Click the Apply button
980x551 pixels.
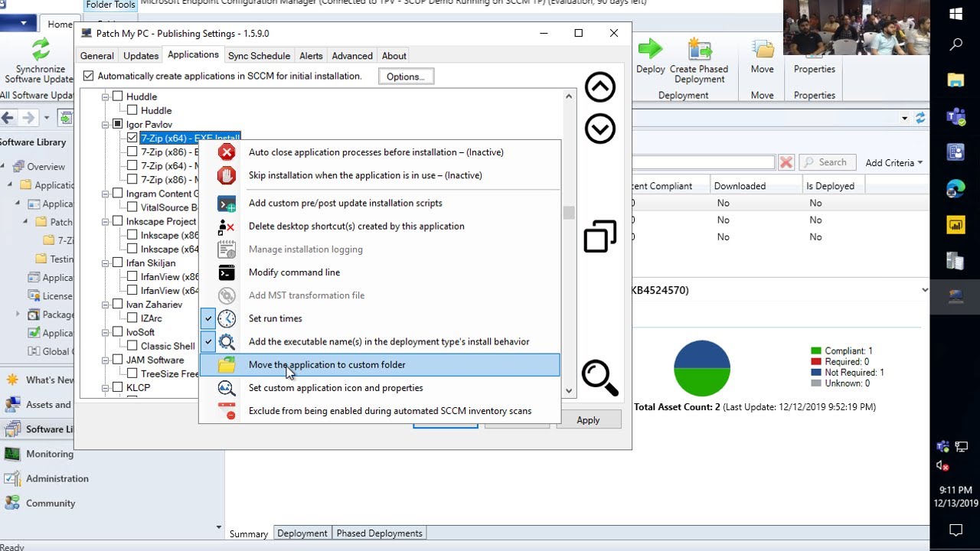coord(588,420)
